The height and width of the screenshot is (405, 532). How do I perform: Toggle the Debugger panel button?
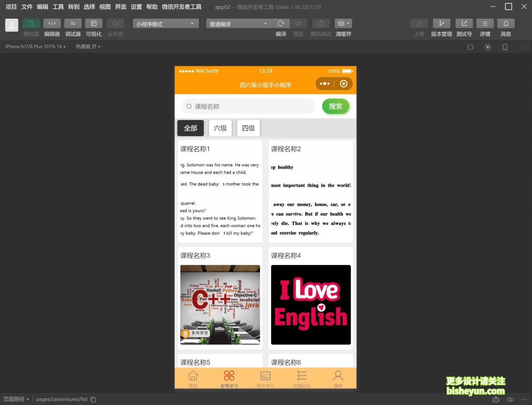[x=73, y=24]
